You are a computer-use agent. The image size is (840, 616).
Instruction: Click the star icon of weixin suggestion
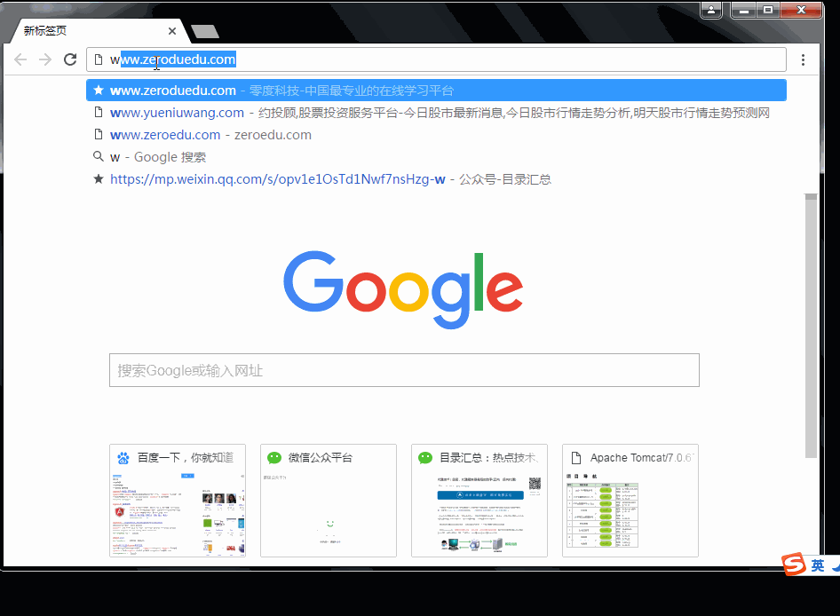point(99,179)
